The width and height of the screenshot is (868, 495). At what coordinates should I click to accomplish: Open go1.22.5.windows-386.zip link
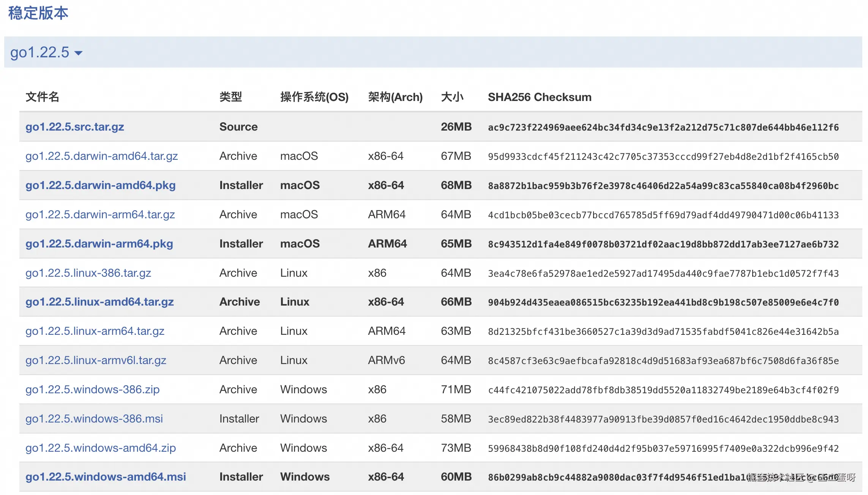click(x=92, y=389)
